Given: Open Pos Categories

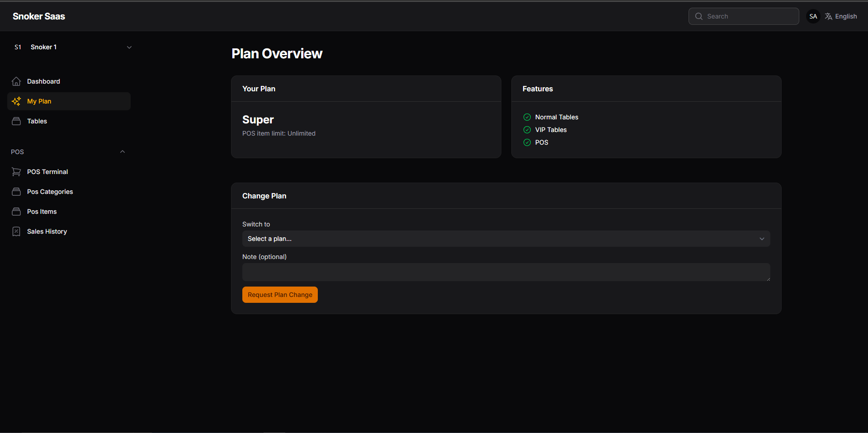Looking at the screenshot, I should 69,192.
